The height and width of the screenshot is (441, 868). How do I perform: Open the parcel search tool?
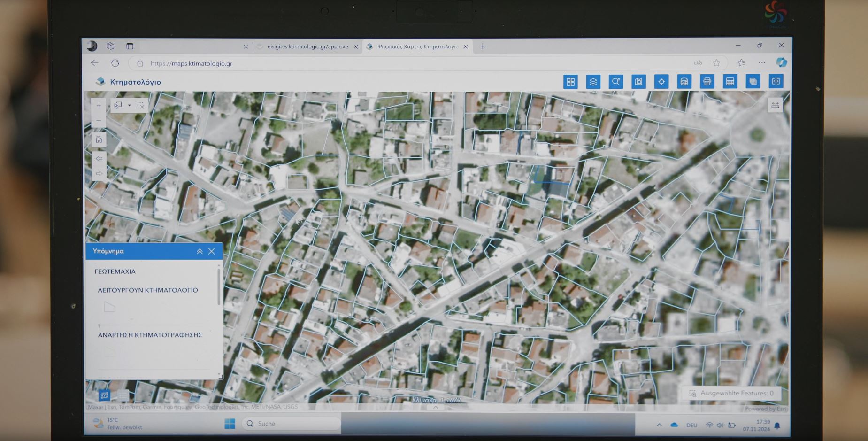[x=615, y=82]
